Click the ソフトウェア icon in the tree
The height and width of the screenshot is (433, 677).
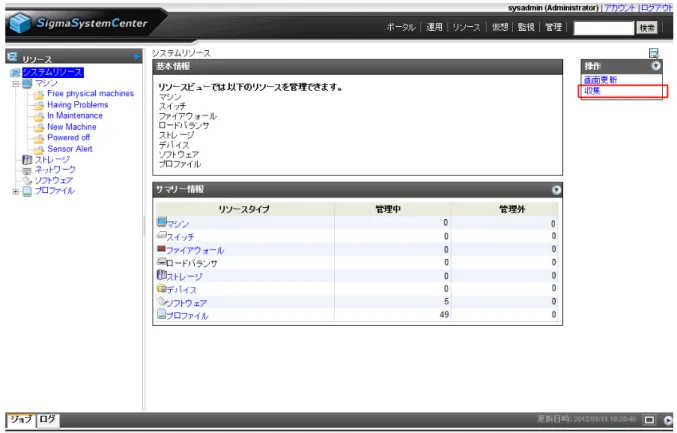coord(27,180)
